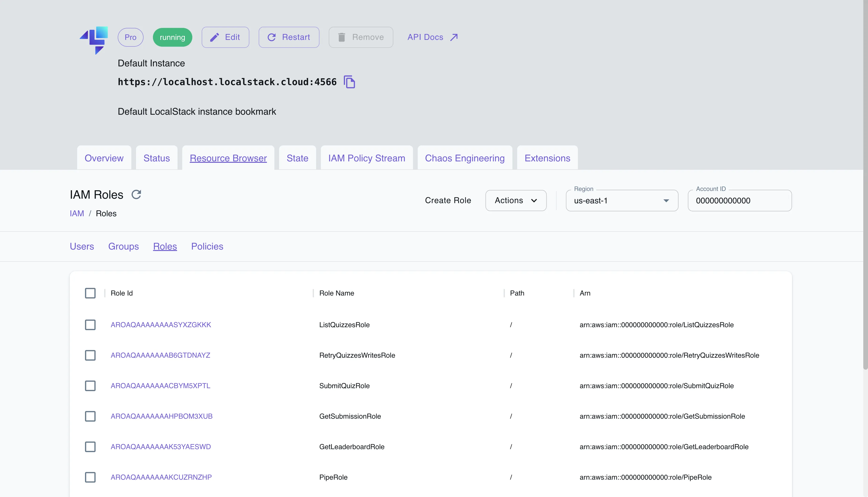The image size is (868, 497).
Task: Select all roles with the header checkbox
Action: 90,293
